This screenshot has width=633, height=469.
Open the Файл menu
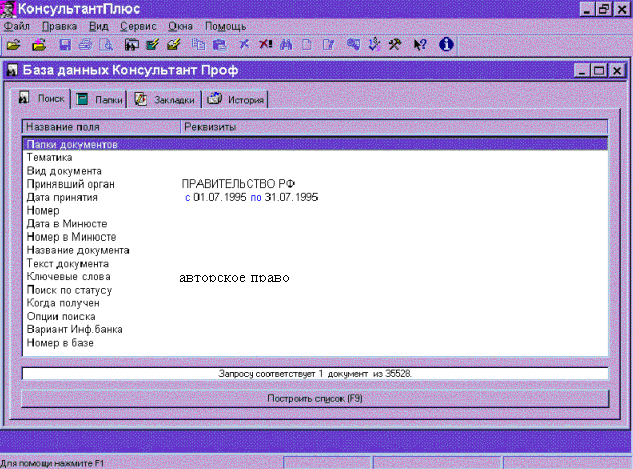pyautogui.click(x=17, y=27)
